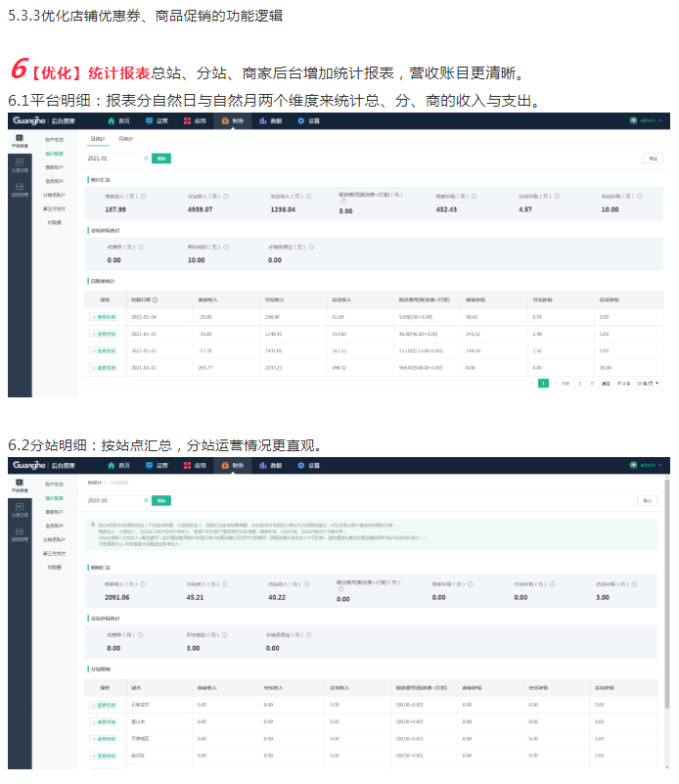Click info icon beside 商家收入 above 187.99
Screen dimensions: 679x784
pyautogui.click(x=143, y=196)
